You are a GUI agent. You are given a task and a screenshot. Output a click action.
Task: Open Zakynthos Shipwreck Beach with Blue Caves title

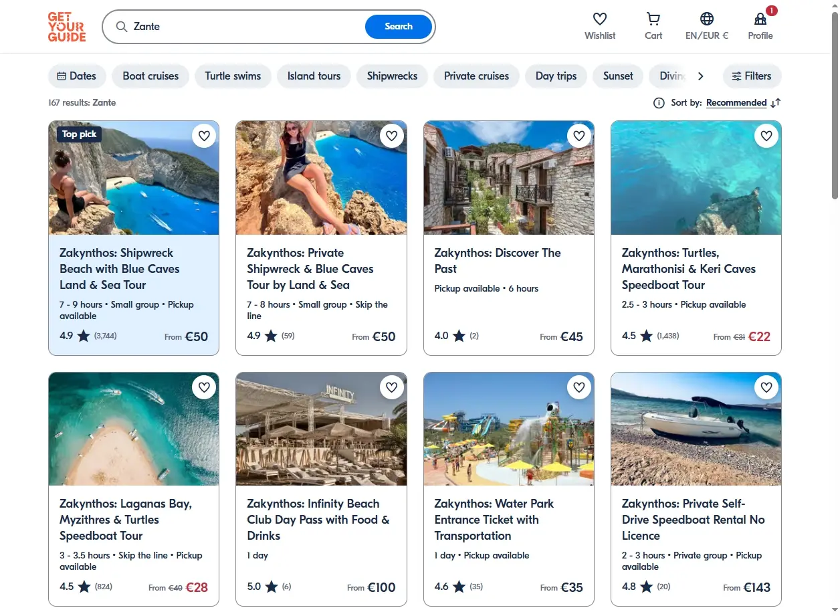[x=120, y=269]
